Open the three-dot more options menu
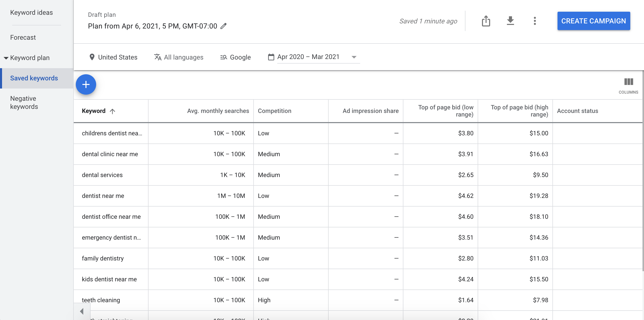Image resolution: width=644 pixels, height=320 pixels. [535, 21]
